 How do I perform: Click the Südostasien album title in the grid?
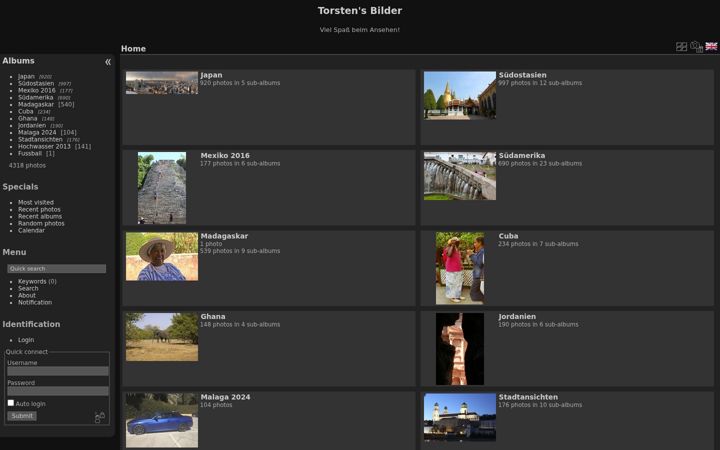[523, 75]
